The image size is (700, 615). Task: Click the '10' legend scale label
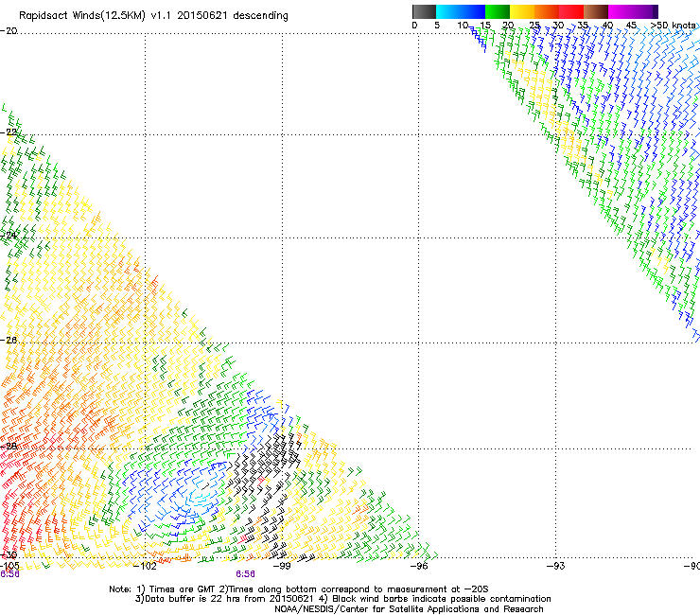pyautogui.click(x=462, y=26)
